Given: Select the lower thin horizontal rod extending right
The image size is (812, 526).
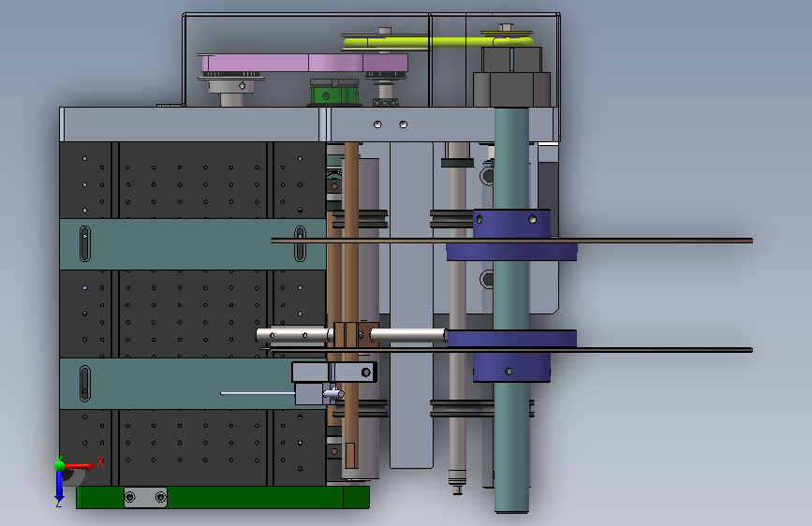Looking at the screenshot, I should point(511,350).
